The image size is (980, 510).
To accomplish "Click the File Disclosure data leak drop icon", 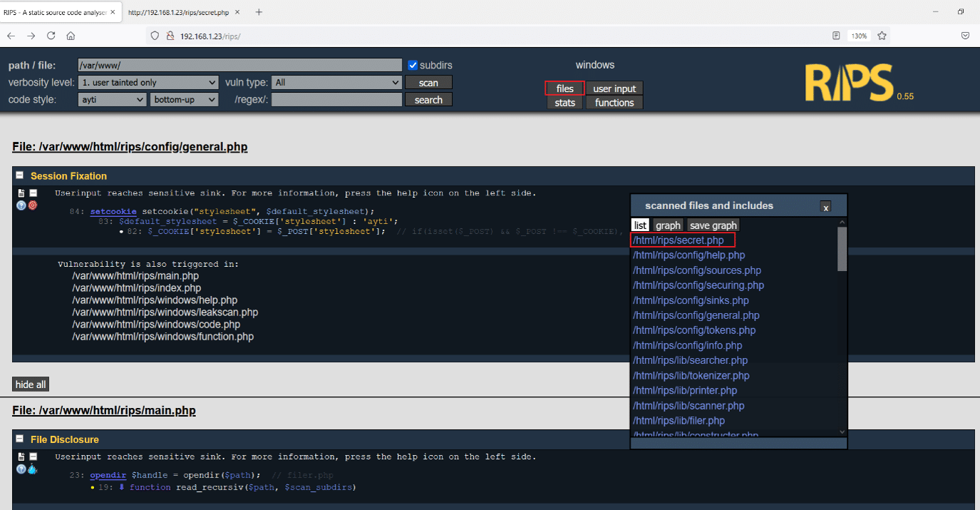I will pos(33,469).
